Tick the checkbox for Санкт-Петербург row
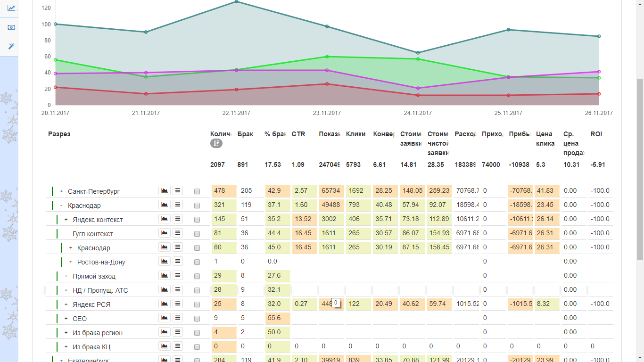This screenshot has width=644, height=362. pos(197,191)
